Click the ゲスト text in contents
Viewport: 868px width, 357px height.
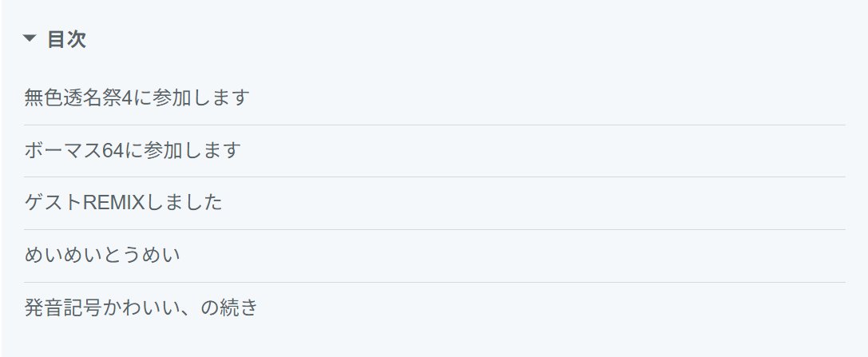point(54,202)
